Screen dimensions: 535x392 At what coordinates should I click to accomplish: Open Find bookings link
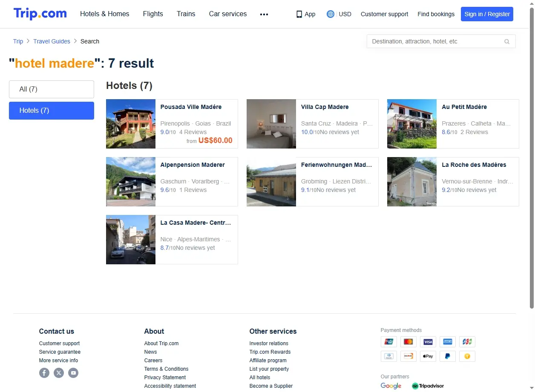coord(436,14)
